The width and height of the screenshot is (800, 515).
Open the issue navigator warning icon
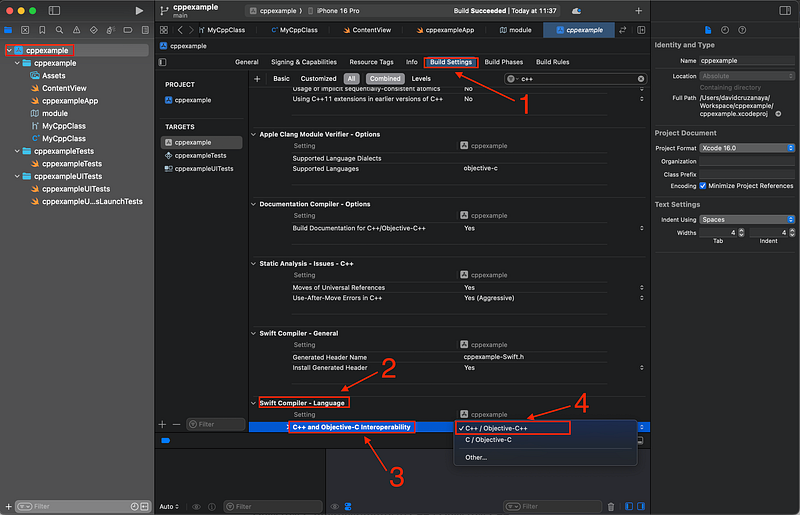[77, 30]
